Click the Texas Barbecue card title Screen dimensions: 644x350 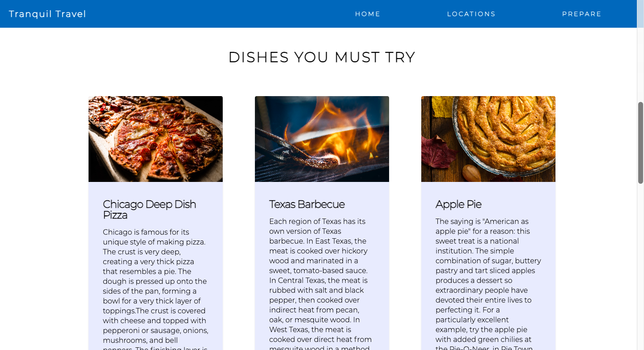coord(307,204)
